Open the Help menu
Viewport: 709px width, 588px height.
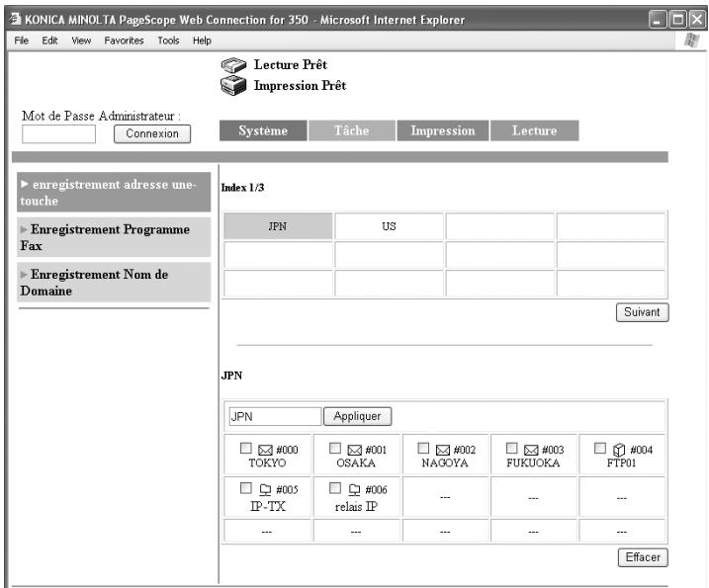pos(202,41)
